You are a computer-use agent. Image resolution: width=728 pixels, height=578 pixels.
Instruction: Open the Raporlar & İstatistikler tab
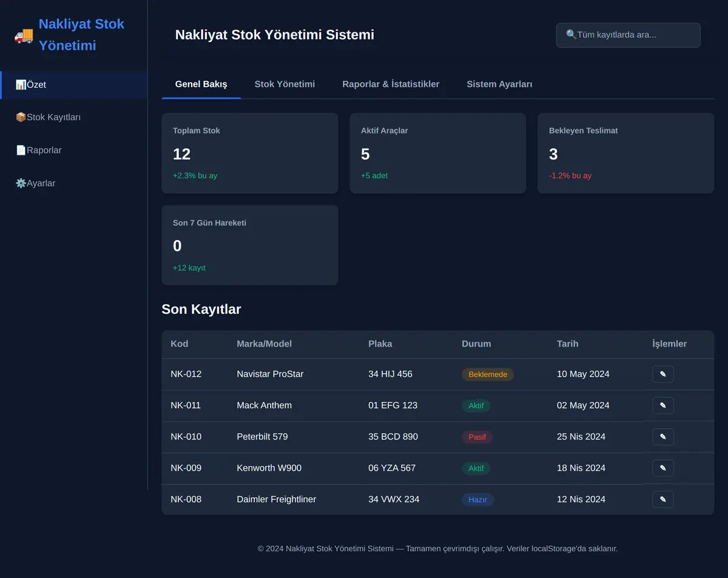coord(391,84)
